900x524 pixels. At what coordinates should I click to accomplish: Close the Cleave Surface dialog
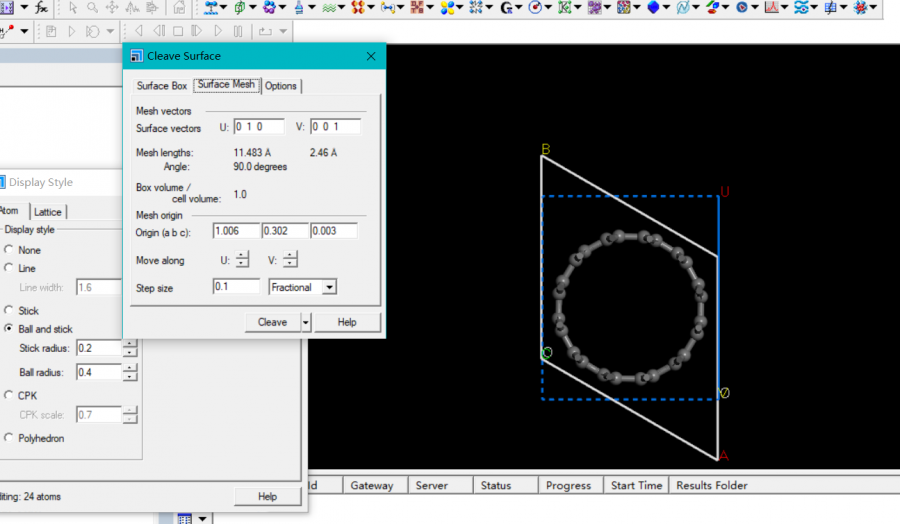371,56
